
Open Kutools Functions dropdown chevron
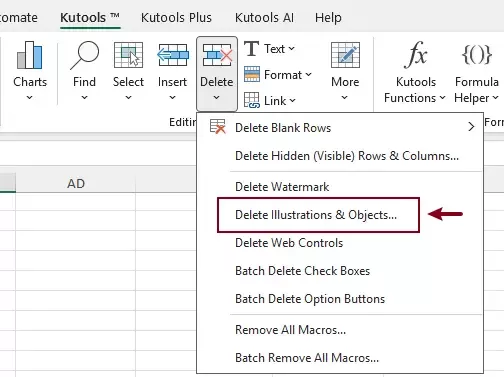(442, 98)
